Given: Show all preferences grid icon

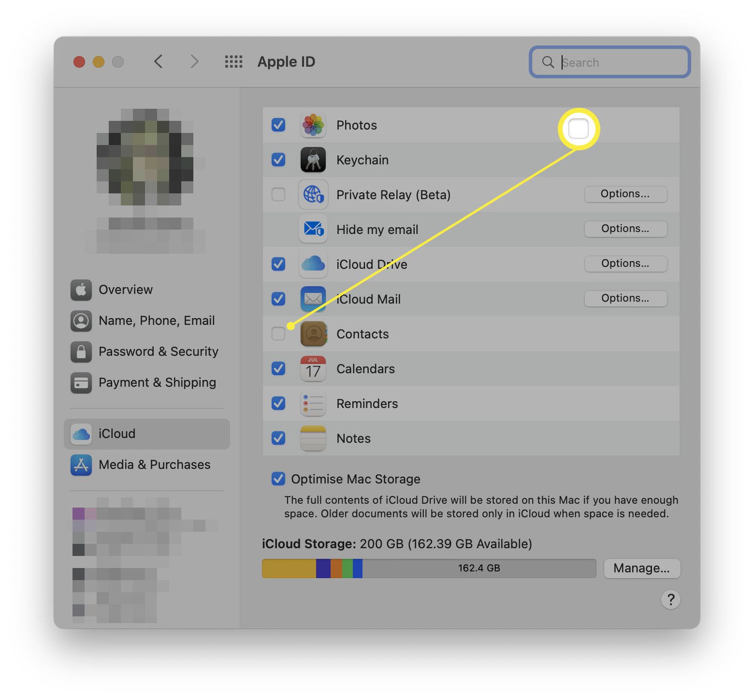Looking at the screenshot, I should coord(234,62).
